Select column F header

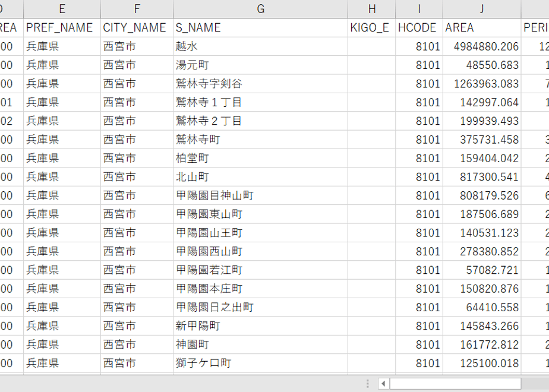click(x=137, y=9)
